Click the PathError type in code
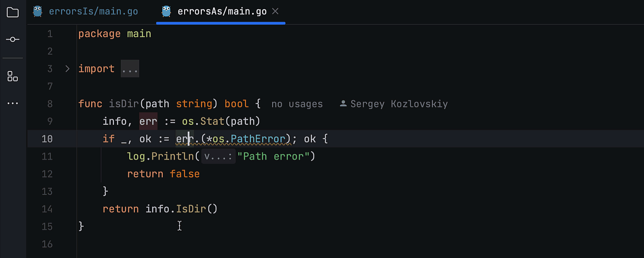 [x=258, y=139]
